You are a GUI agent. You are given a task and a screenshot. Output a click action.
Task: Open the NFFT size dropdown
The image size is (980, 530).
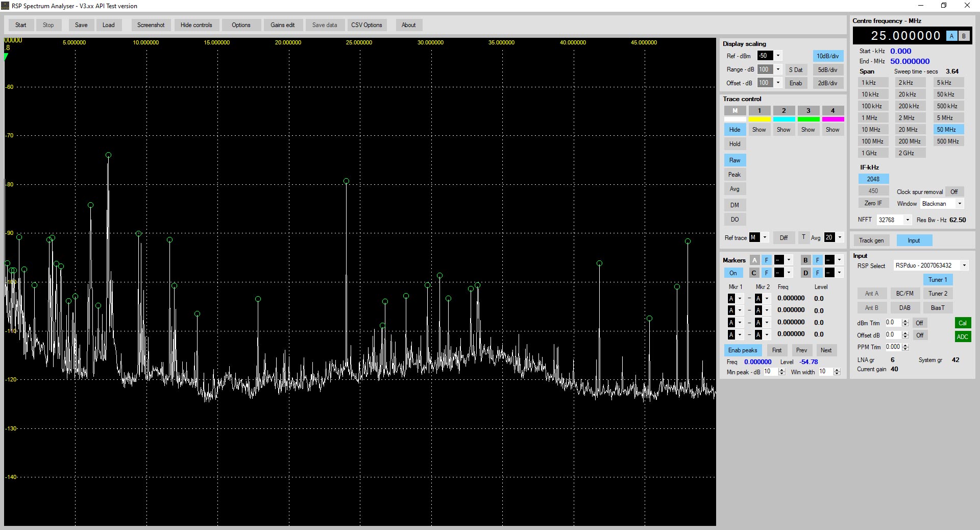pyautogui.click(x=907, y=220)
